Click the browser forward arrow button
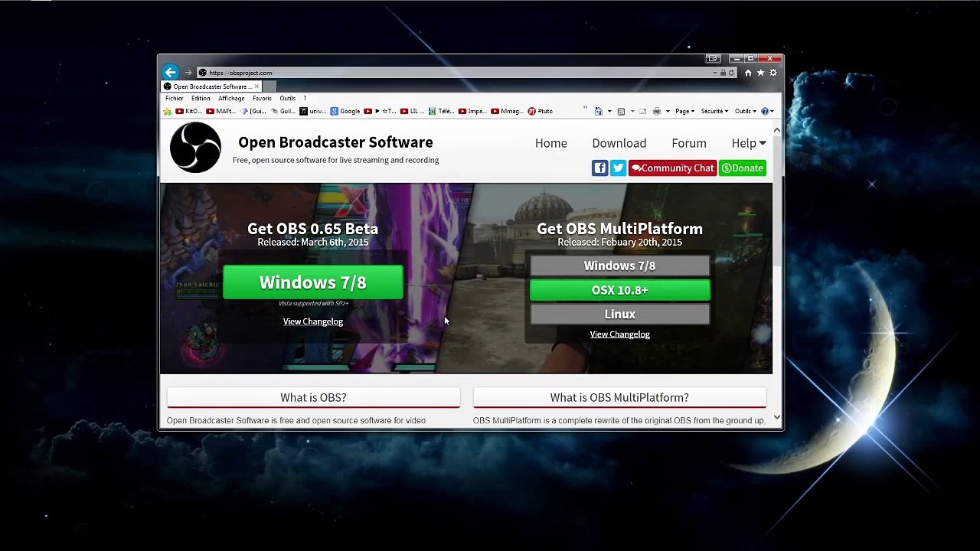 click(x=188, y=73)
